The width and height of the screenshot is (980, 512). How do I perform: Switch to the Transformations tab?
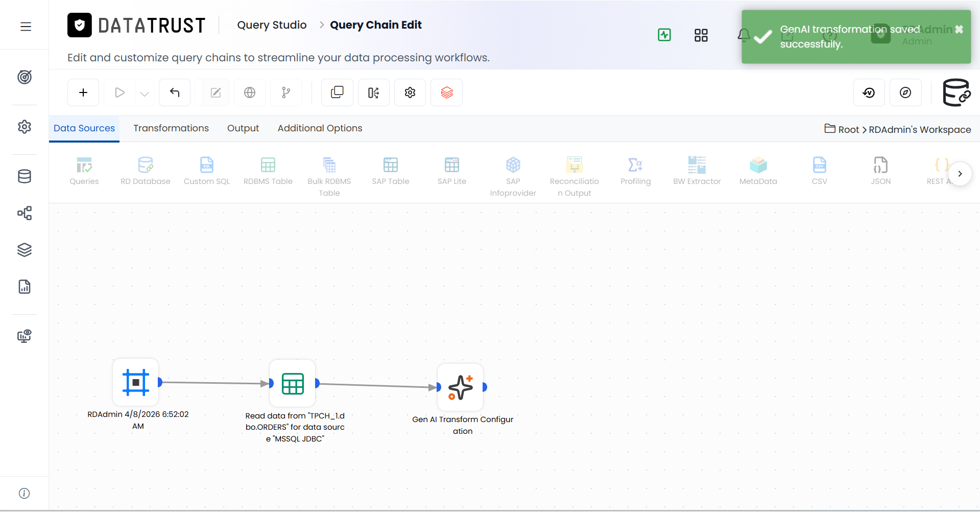click(171, 128)
